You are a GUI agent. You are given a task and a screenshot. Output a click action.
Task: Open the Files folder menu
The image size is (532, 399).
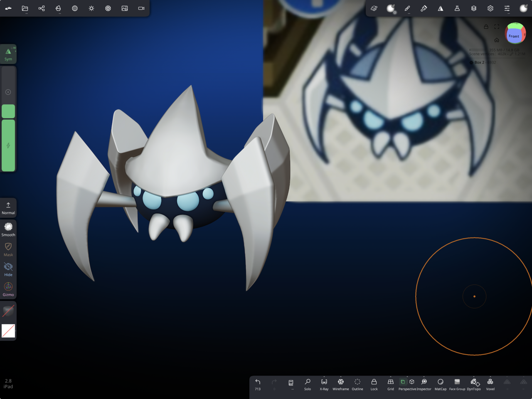coord(25,8)
